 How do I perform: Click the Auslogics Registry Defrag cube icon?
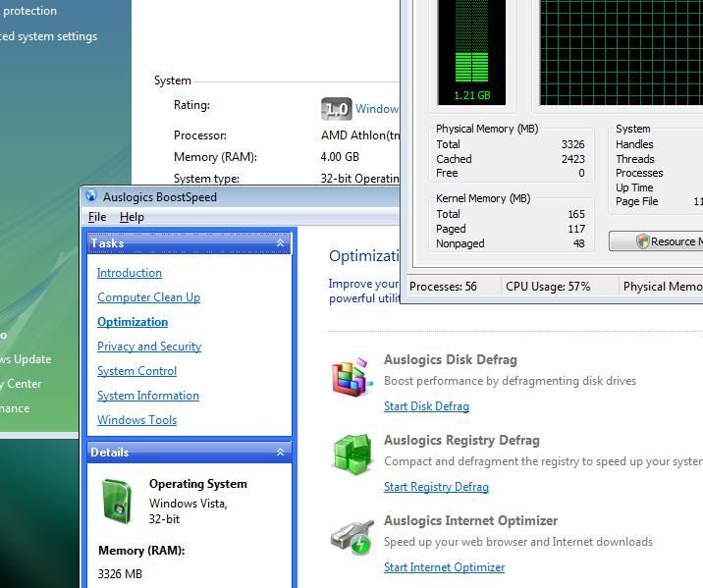tap(353, 454)
